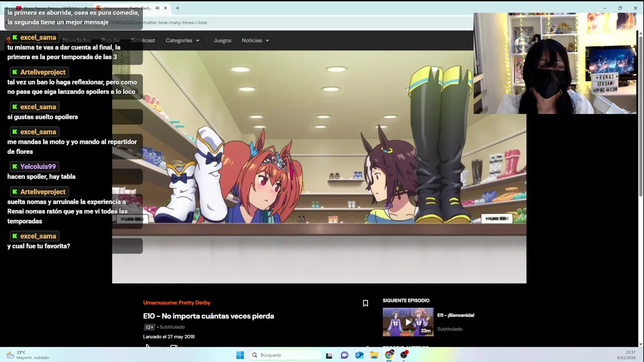Expand the Categorías dropdown menu

coord(183,40)
